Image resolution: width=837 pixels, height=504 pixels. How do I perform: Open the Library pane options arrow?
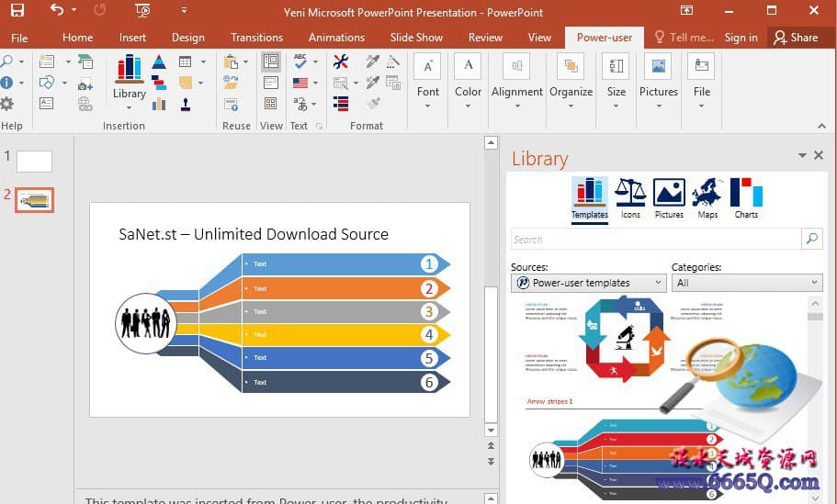802,155
